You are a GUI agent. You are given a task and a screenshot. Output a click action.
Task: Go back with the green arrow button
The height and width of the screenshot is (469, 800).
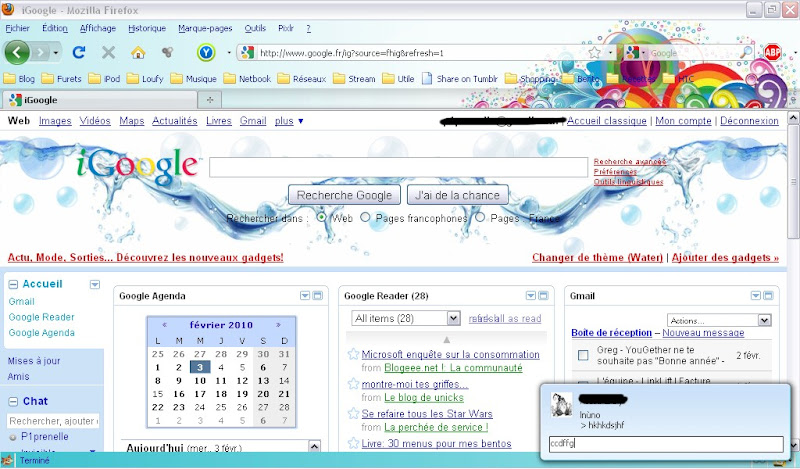[x=17, y=53]
